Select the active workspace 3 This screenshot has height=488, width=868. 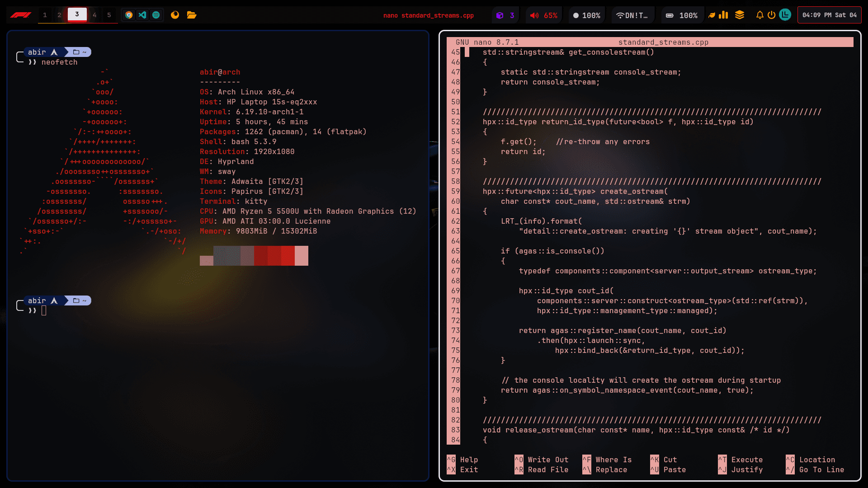77,14
